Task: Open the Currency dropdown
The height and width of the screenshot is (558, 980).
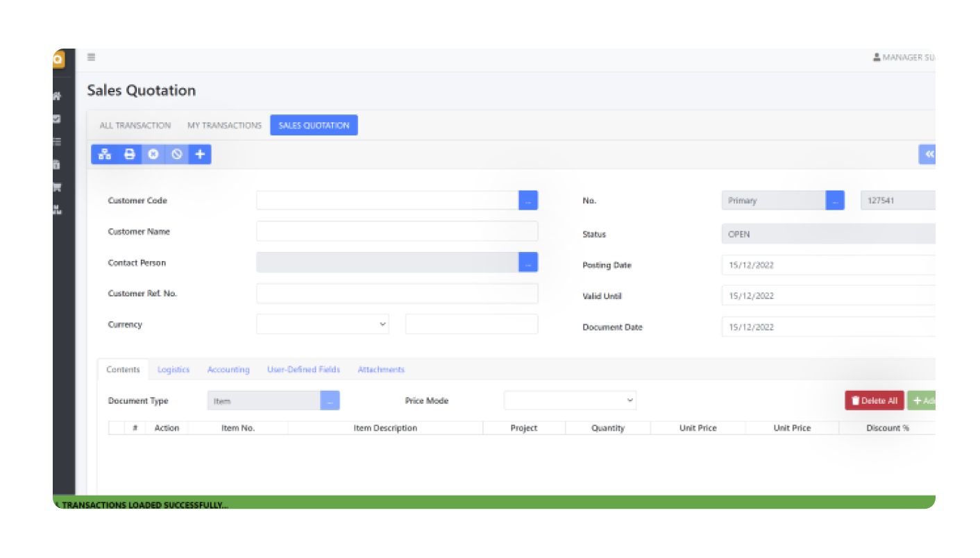Action: [x=322, y=324]
